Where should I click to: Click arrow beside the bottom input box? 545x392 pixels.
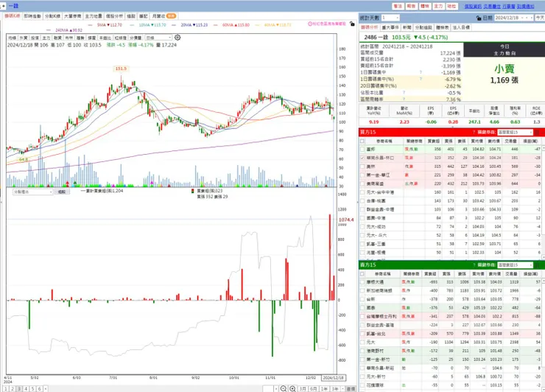click(x=276, y=388)
